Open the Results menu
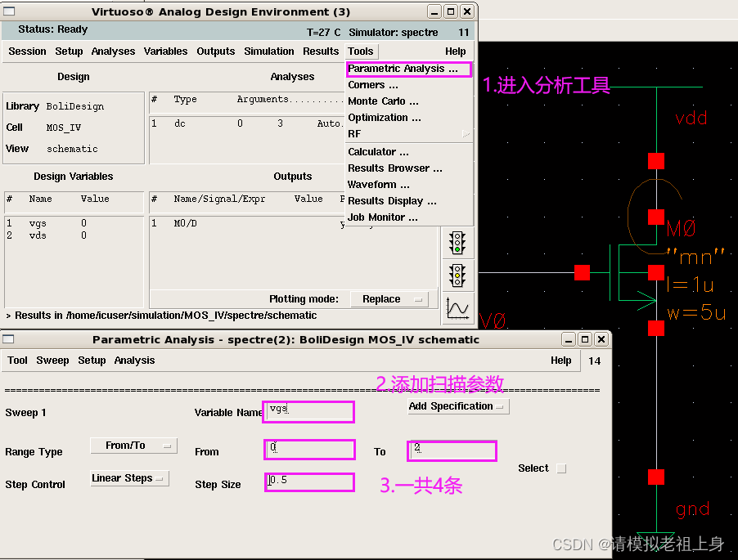738x560 pixels. (x=321, y=52)
